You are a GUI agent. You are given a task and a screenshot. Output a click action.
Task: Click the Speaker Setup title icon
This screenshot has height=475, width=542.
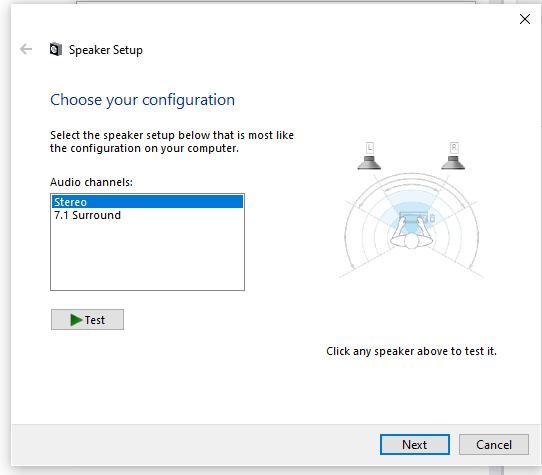(x=56, y=49)
